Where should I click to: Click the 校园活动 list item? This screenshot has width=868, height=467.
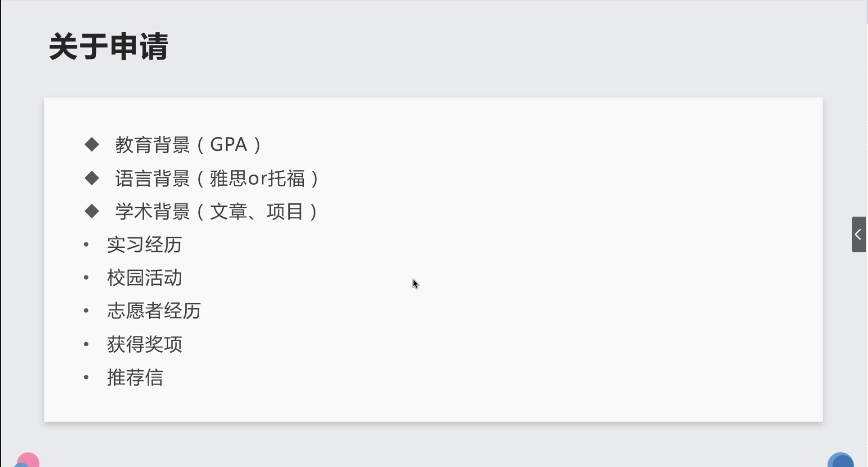[144, 278]
